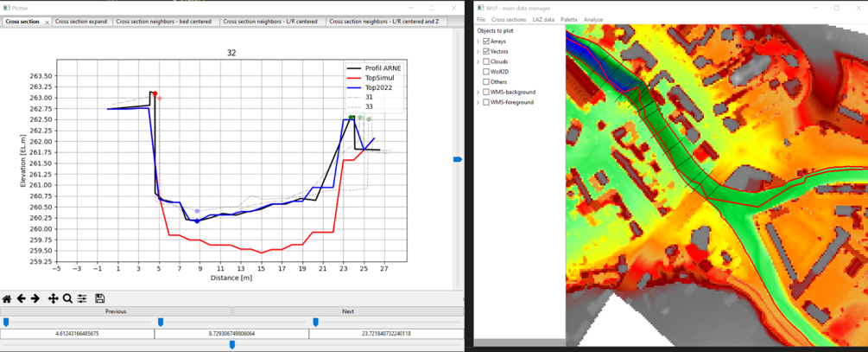Click the 8.729306749806064 value field
The image size is (868, 352).
[x=231, y=333]
